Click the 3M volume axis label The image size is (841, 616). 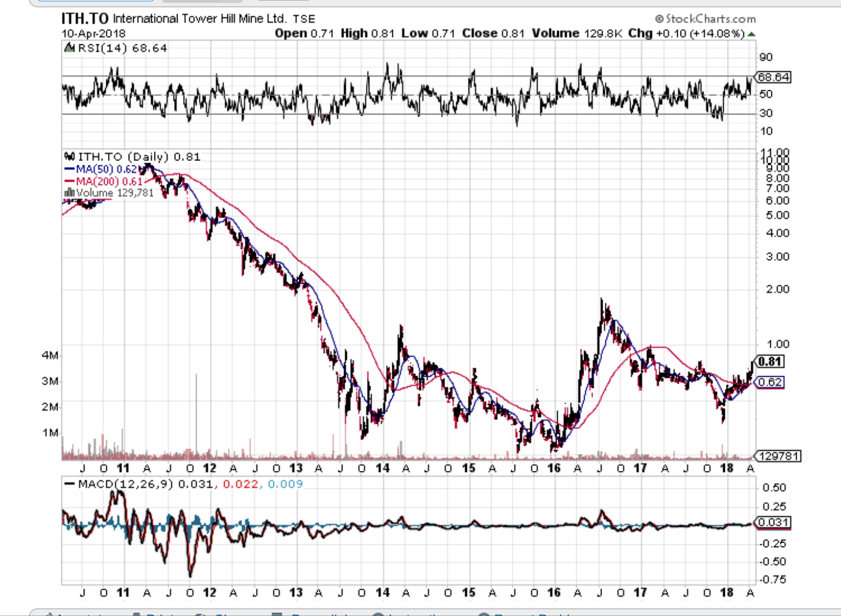(x=50, y=381)
